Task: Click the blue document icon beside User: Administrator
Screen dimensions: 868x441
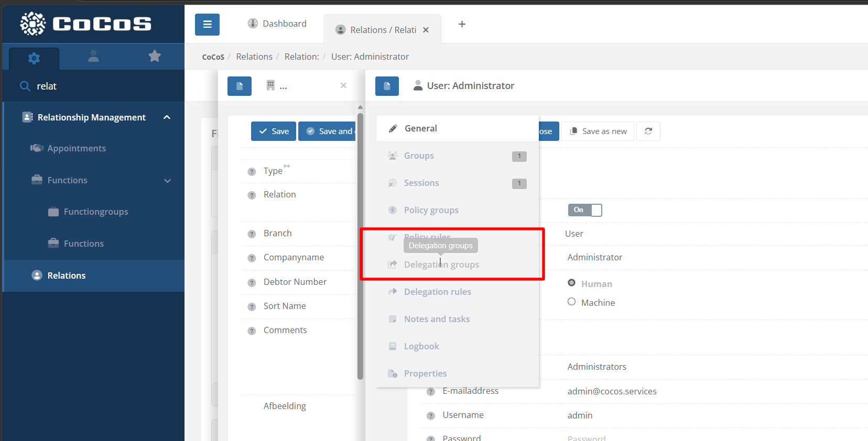Action: pyautogui.click(x=387, y=86)
